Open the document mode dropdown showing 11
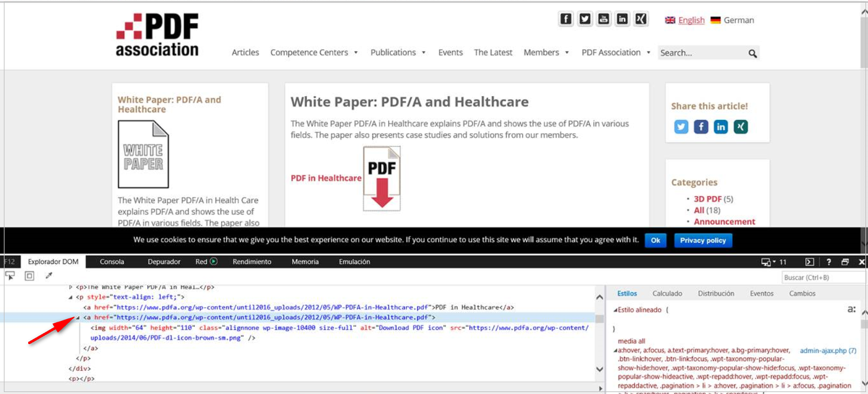This screenshot has width=868, height=394. [773, 262]
